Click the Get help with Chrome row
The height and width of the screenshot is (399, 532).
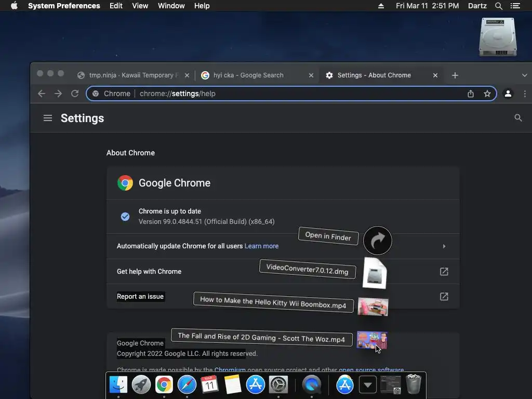[x=283, y=271]
